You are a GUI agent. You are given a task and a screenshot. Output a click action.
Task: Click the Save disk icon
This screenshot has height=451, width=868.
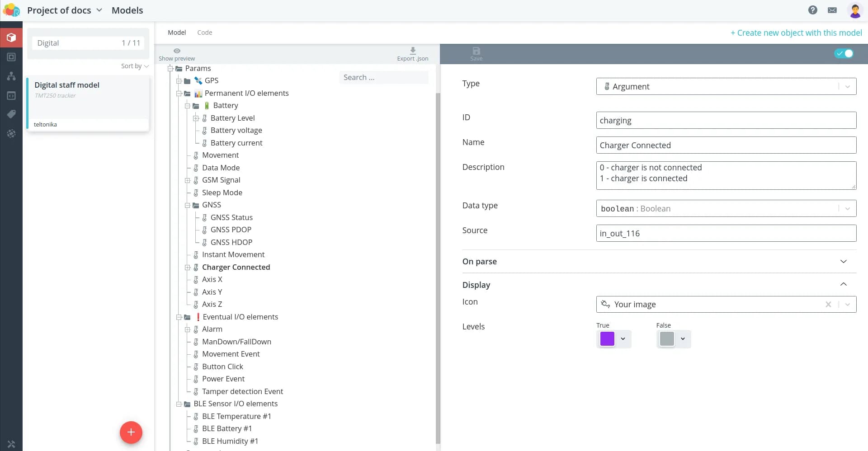click(x=476, y=51)
